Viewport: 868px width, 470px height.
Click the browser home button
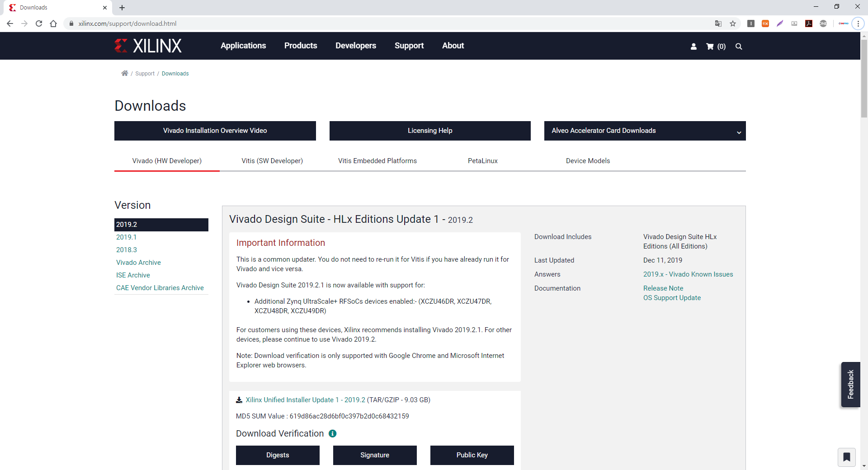click(x=53, y=23)
